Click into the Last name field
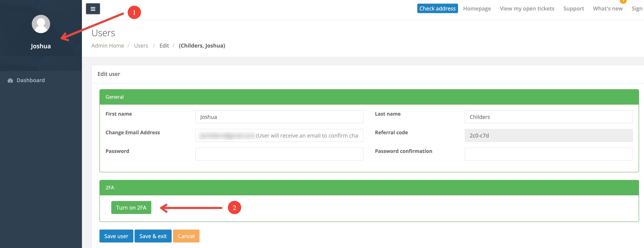The image size is (644, 248). pos(549,117)
